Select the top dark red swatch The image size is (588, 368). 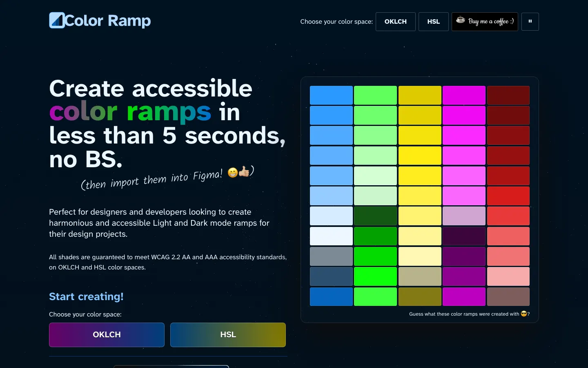(x=508, y=95)
